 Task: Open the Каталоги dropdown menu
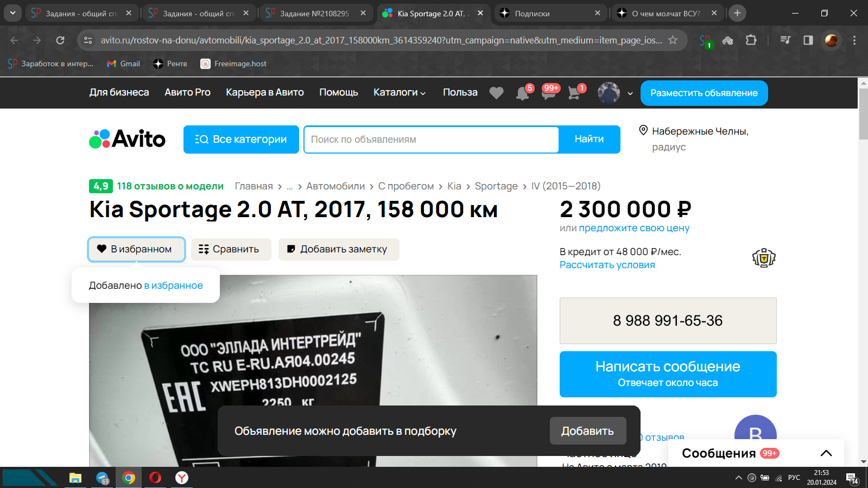point(400,92)
